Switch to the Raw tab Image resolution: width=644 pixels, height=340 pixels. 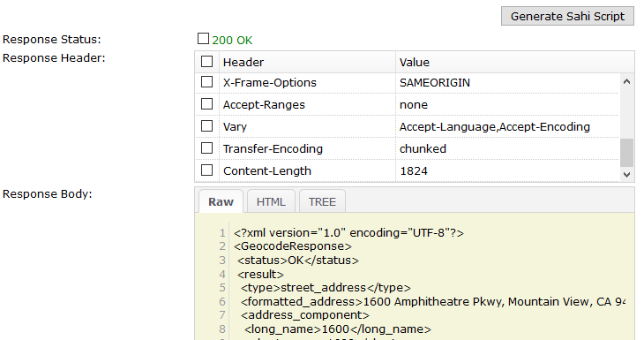(x=221, y=201)
